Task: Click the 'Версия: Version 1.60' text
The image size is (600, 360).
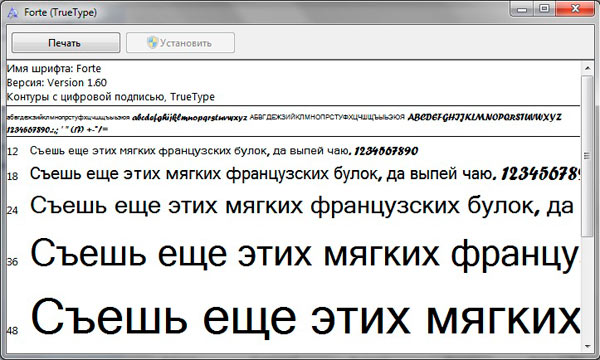Action: coord(57,83)
